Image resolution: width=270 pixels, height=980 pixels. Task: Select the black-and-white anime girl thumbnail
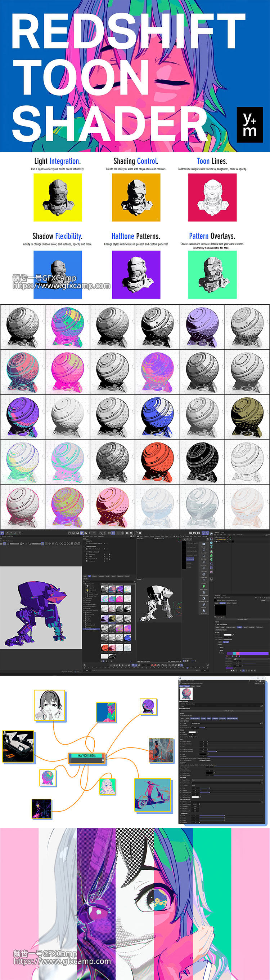coord(49,705)
